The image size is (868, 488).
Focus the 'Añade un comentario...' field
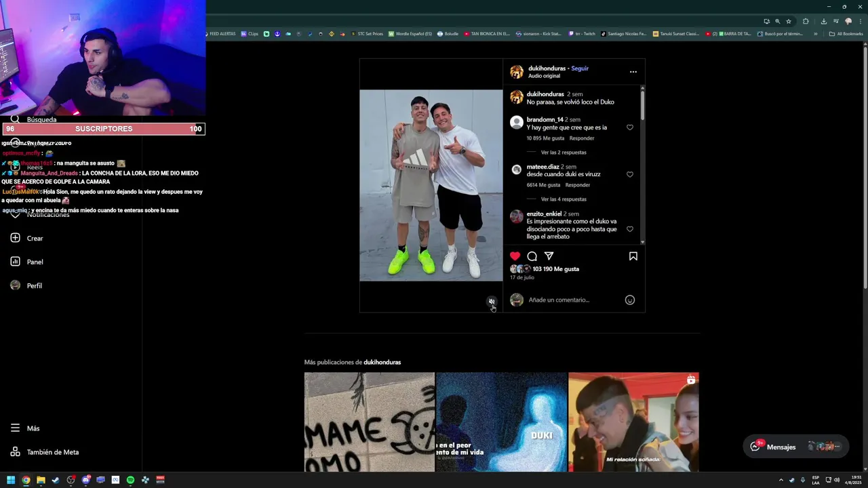click(574, 300)
